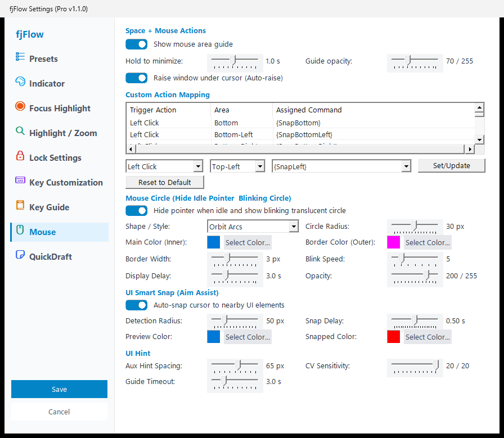
Task: Select Color for Border Color (Outer)
Action: click(x=427, y=243)
